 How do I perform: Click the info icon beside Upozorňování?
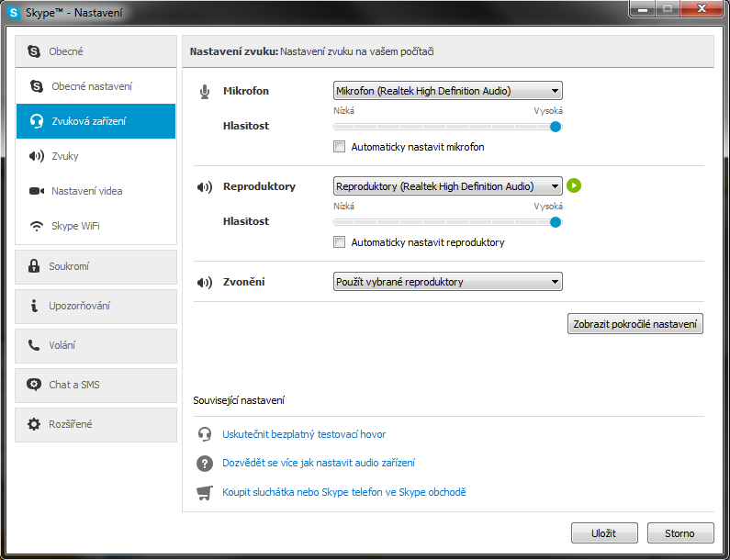click(34, 306)
